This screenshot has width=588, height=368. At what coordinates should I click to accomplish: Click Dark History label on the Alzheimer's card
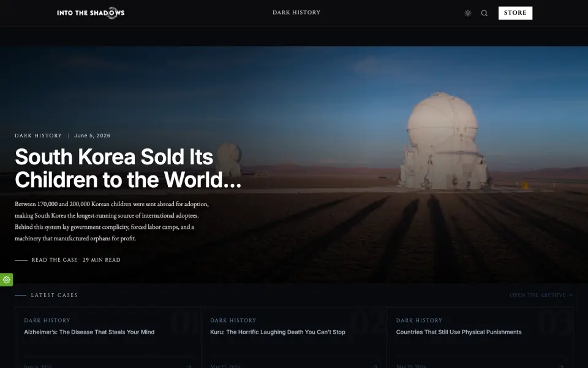pyautogui.click(x=47, y=320)
